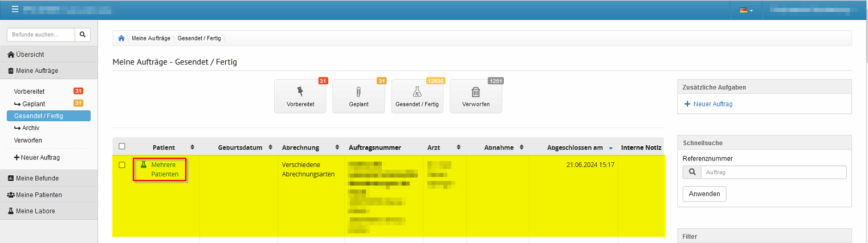This screenshot has height=243, width=868.
Task: Open the language flag dropdown
Action: point(746,10)
